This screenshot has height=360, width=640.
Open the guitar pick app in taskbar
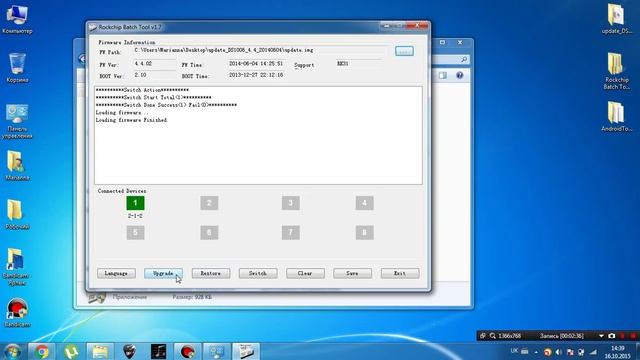pyautogui.click(x=129, y=351)
